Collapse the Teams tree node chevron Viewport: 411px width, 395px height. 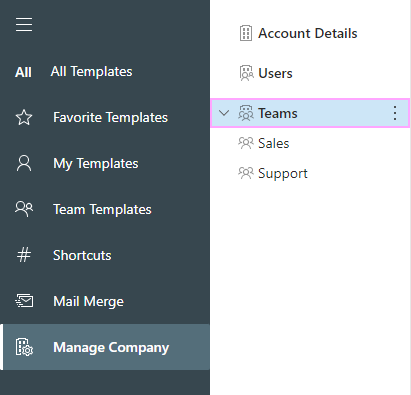pos(224,113)
